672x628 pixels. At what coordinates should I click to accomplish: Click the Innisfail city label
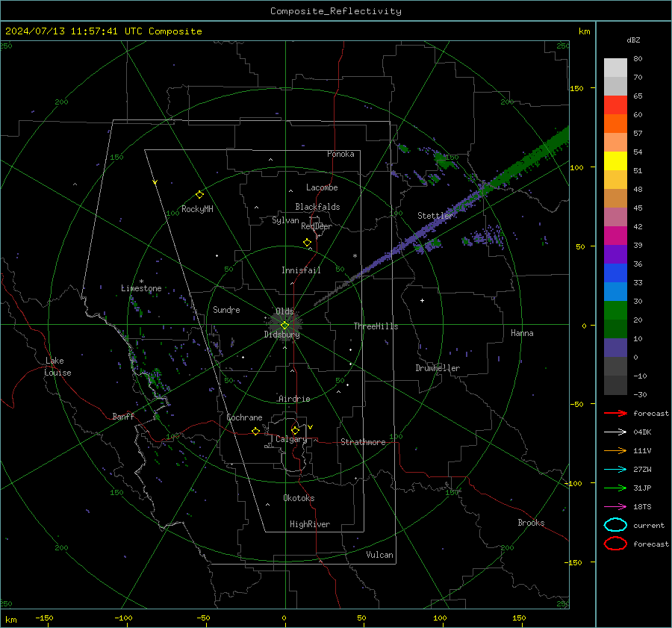(x=301, y=270)
